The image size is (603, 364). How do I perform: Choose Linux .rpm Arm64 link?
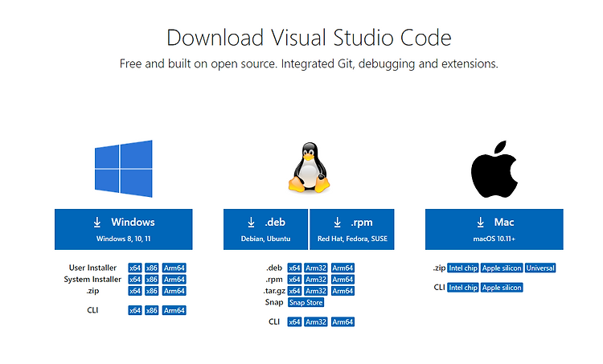[343, 280]
